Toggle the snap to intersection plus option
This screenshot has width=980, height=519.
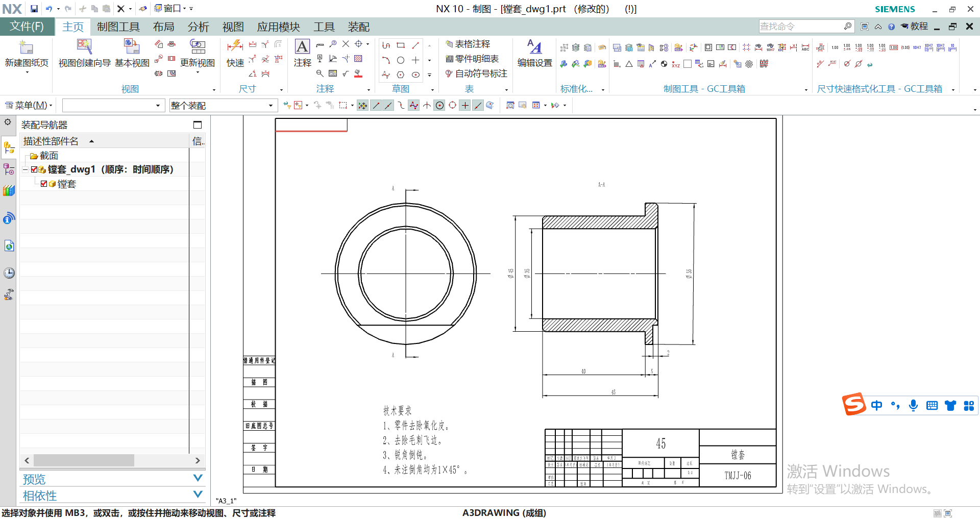pos(465,106)
